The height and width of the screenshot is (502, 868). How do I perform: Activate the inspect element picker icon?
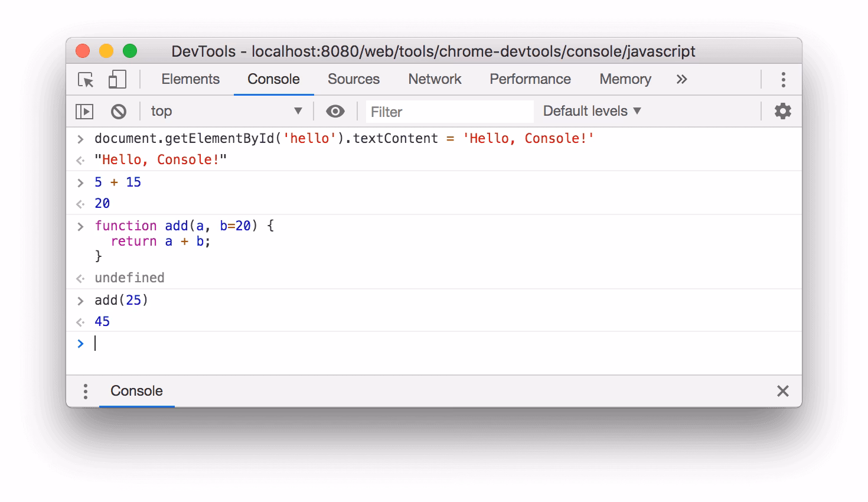pos(86,80)
